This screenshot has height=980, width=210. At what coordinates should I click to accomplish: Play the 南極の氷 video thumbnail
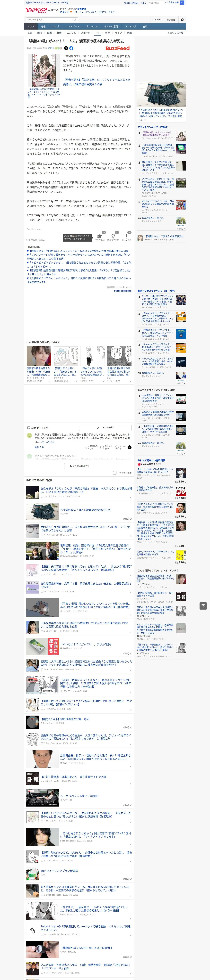pos(181,416)
